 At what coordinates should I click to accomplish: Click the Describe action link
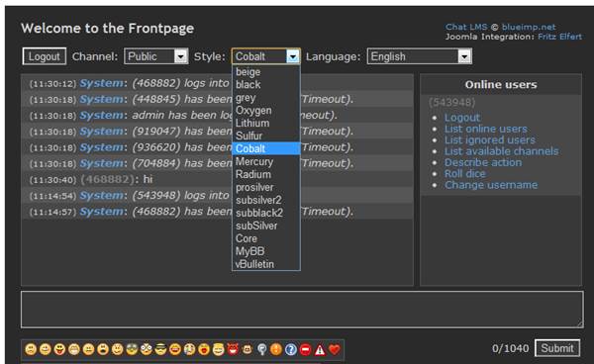483,162
